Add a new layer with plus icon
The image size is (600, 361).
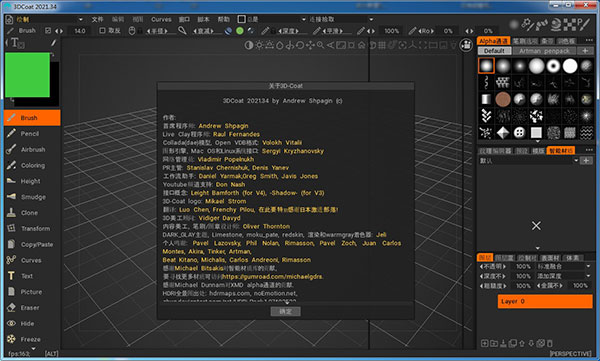(x=484, y=343)
